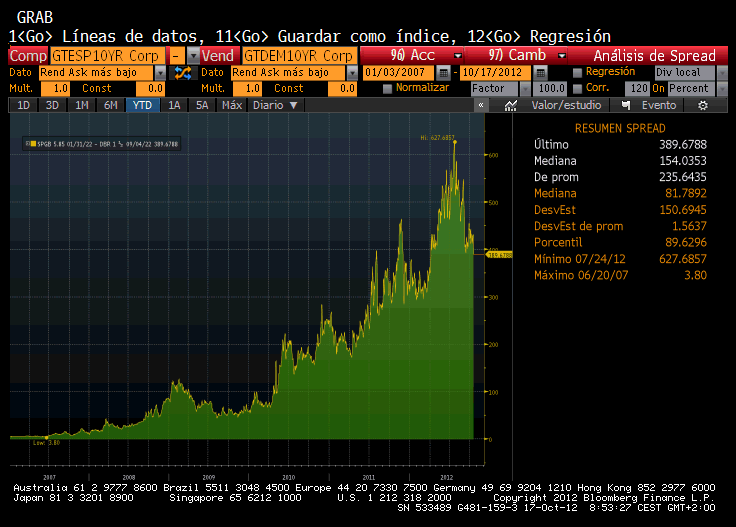Enable the Corr. checkbox

[x=577, y=89]
